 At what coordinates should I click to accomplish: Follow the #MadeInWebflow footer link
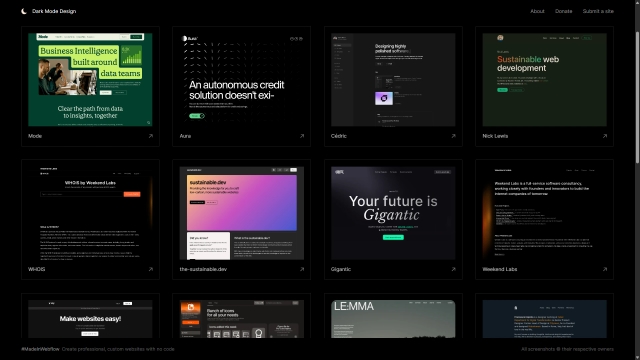[40, 349]
